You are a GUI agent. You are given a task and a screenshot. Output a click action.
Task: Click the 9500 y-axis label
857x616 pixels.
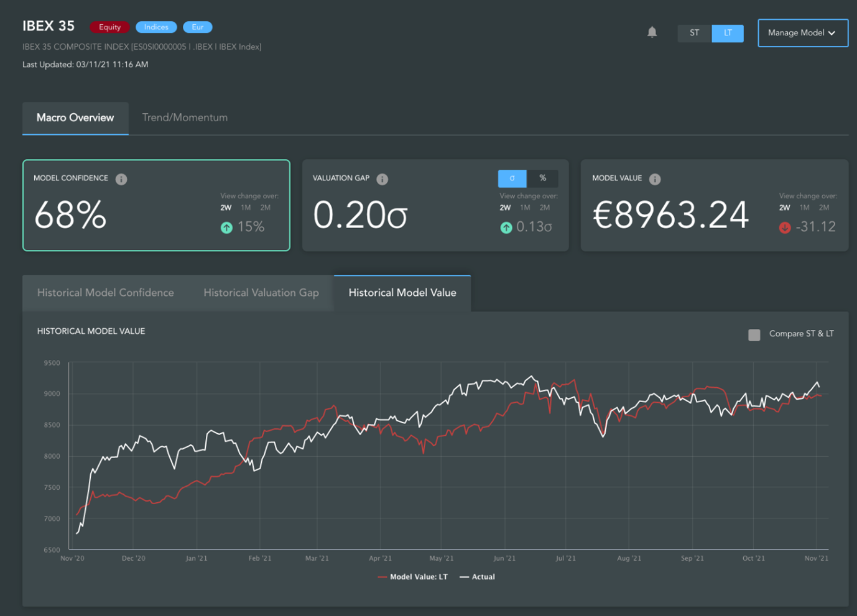52,363
